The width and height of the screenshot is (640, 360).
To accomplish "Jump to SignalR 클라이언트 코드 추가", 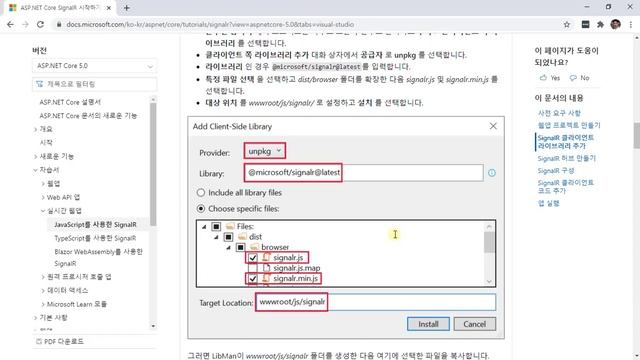I will [x=565, y=187].
